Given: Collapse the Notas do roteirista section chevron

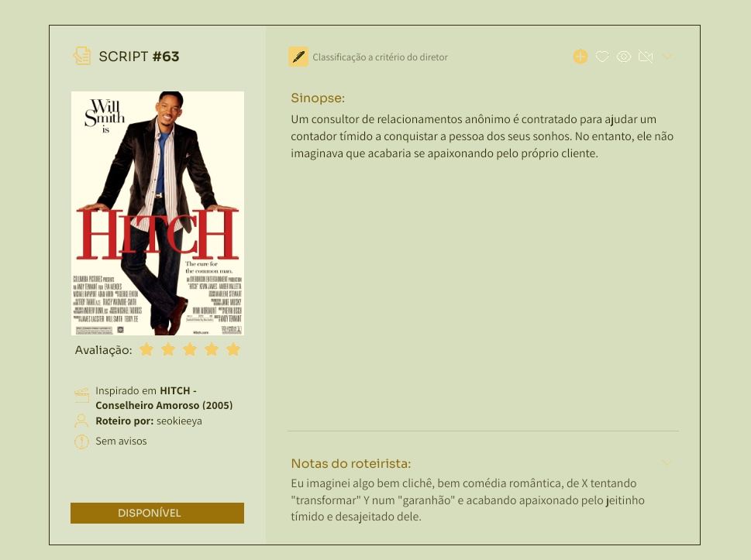Looking at the screenshot, I should point(667,462).
